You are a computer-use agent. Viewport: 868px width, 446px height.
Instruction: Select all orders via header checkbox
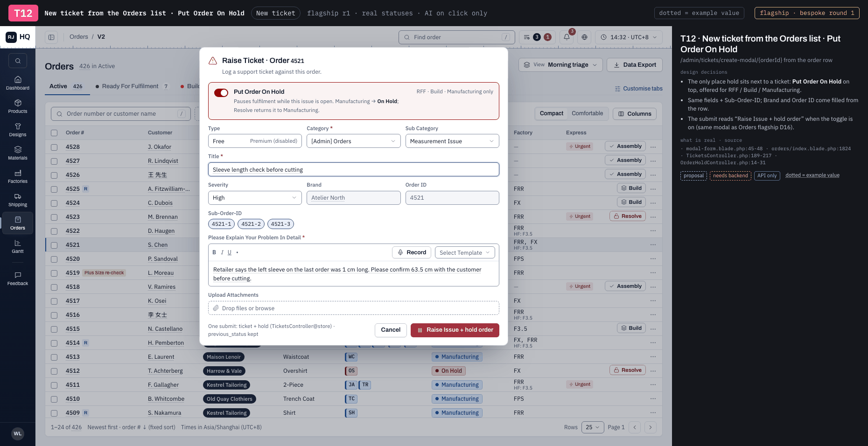coord(54,133)
